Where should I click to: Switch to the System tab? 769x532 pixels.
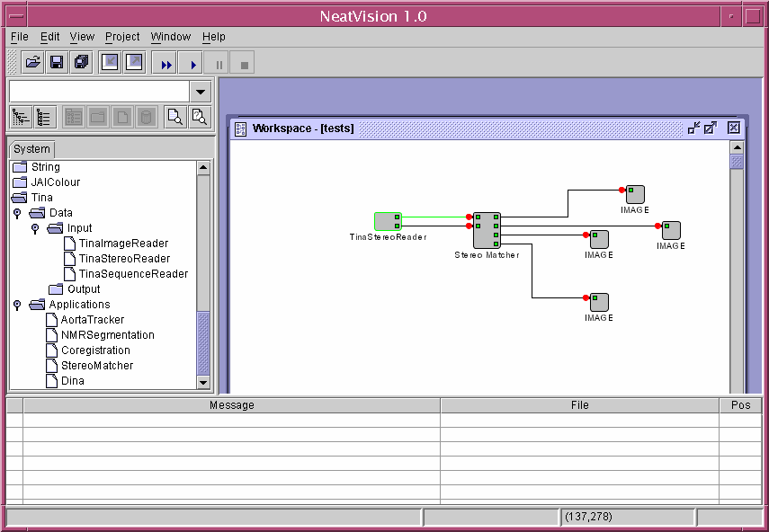point(31,149)
